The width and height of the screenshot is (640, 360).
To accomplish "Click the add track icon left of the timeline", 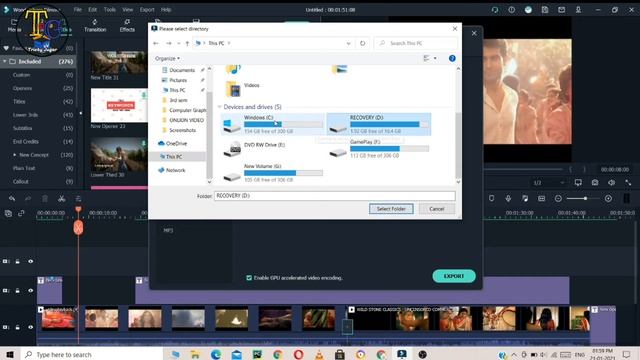I will click(8, 213).
